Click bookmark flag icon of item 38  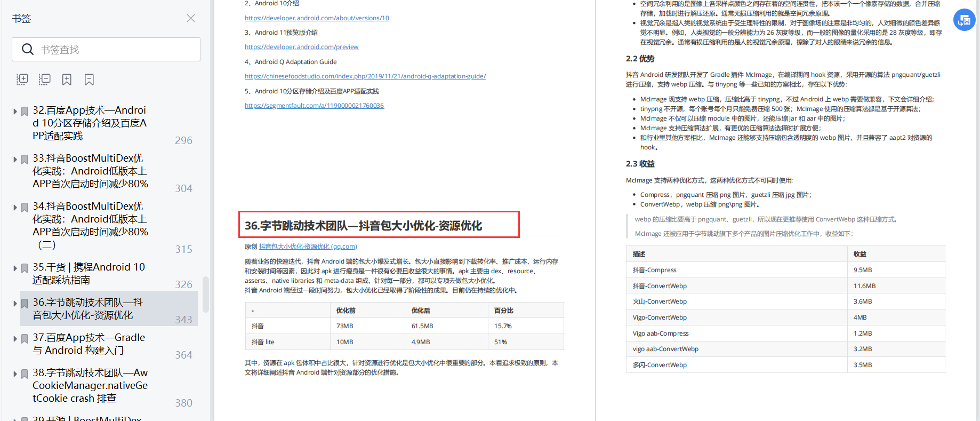click(25, 374)
